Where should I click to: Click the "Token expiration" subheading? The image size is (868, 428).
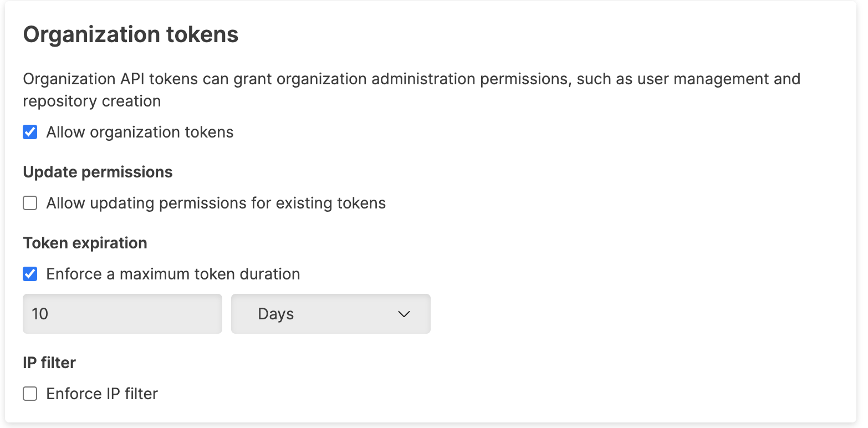(x=85, y=243)
